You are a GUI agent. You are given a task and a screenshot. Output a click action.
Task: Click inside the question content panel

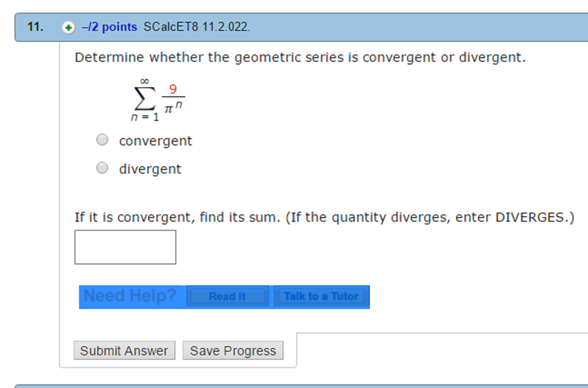pyautogui.click(x=318, y=191)
